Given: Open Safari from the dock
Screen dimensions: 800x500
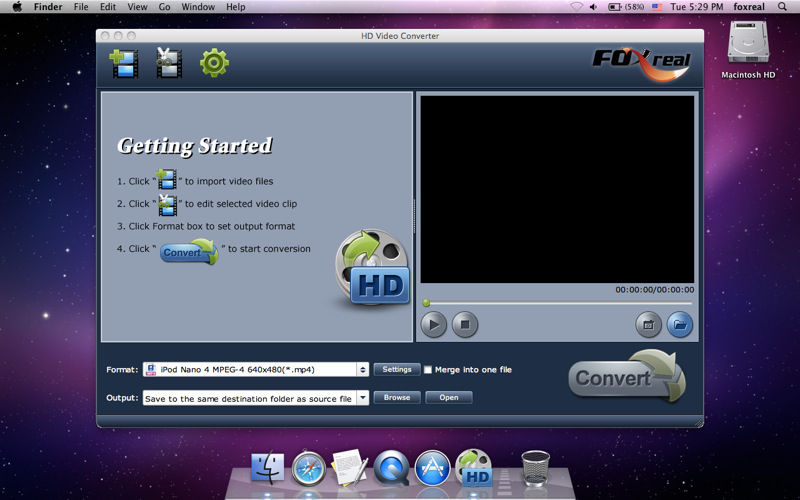Looking at the screenshot, I should [x=308, y=467].
